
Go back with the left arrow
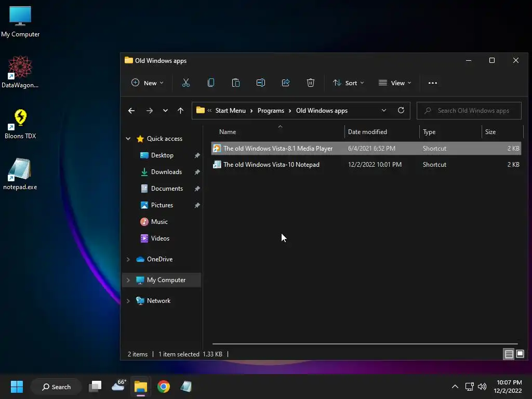tap(131, 111)
